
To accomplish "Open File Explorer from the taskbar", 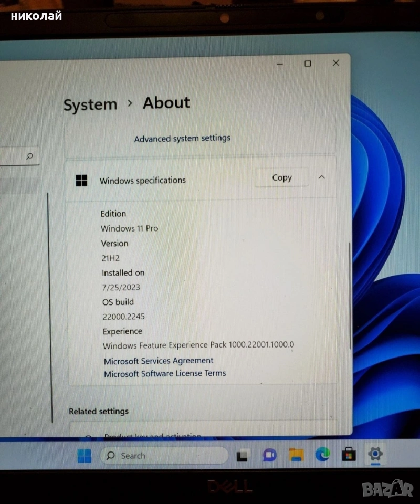I will click(297, 455).
